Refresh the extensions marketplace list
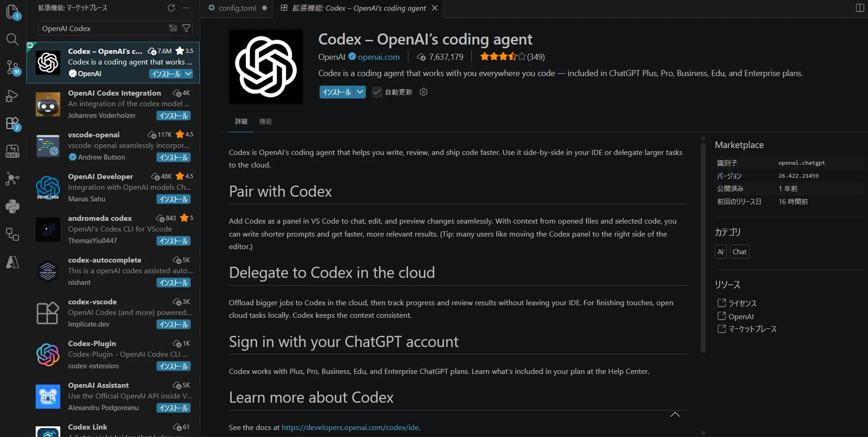This screenshot has width=868, height=437. click(171, 8)
